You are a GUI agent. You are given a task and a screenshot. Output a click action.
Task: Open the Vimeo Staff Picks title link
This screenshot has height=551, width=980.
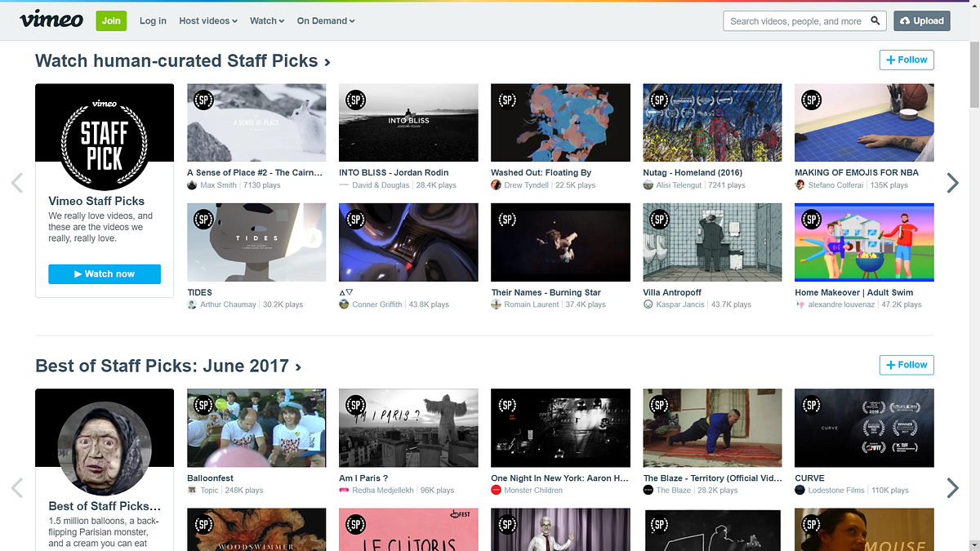[x=96, y=201]
